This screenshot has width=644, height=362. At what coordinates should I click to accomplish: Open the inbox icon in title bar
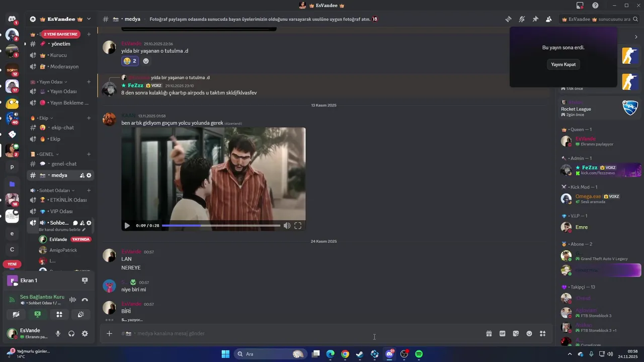click(x=580, y=5)
